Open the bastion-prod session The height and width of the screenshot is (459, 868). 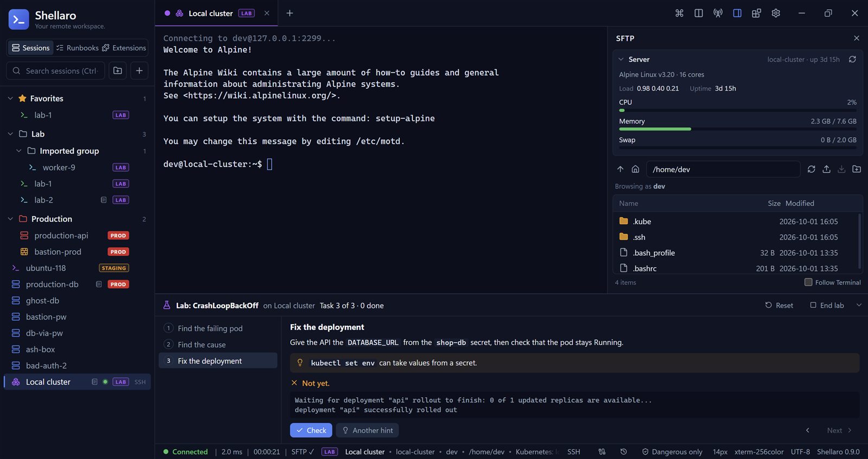click(x=77, y=251)
